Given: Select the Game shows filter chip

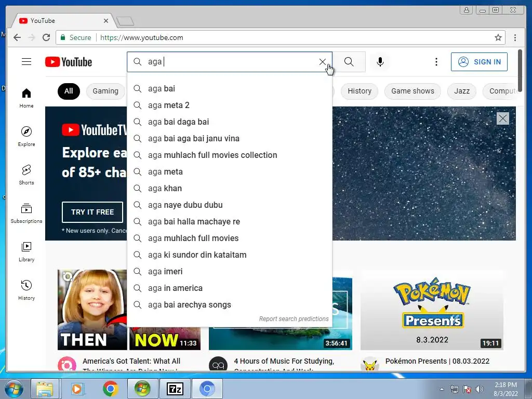Looking at the screenshot, I should tap(413, 91).
